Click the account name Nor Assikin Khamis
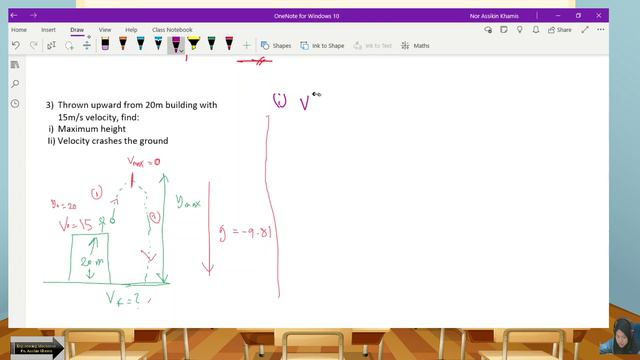The image size is (640, 360). click(494, 16)
